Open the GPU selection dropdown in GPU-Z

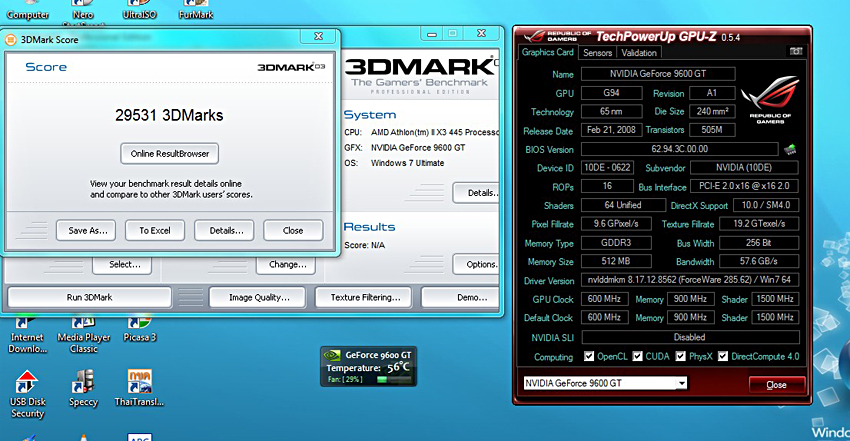coord(605,383)
